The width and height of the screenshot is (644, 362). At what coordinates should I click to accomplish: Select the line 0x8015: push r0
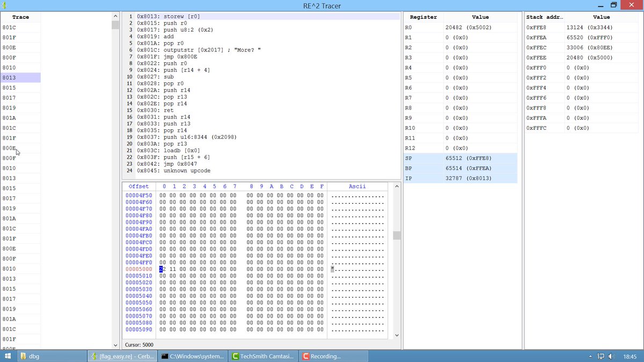tap(162, 23)
